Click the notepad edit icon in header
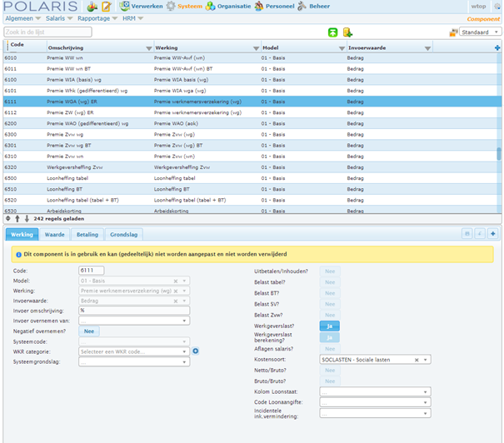 click(106, 6)
